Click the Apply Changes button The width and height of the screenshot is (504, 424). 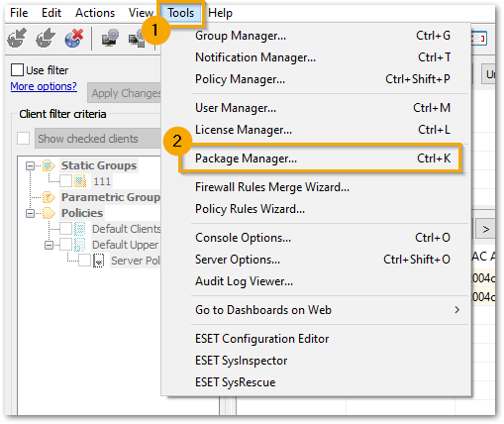(124, 93)
